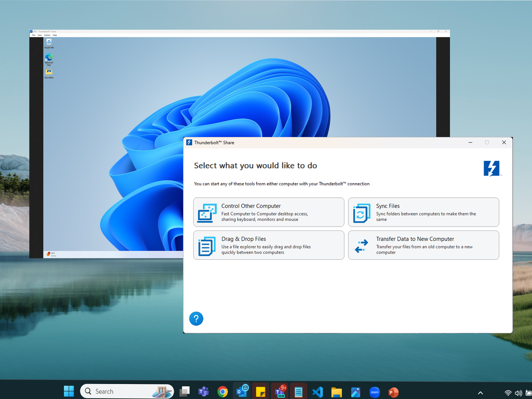
Task: Launch Zoom from the taskbar
Action: coord(375,391)
